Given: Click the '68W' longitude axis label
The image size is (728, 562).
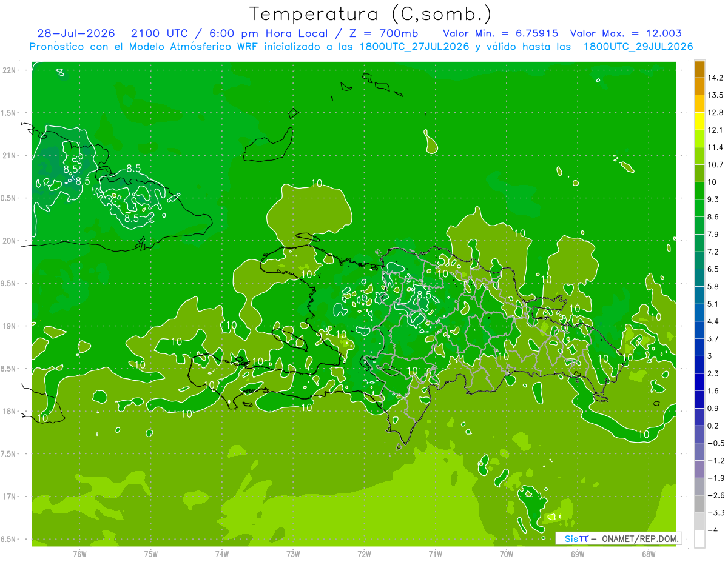Looking at the screenshot, I should pyautogui.click(x=649, y=554).
